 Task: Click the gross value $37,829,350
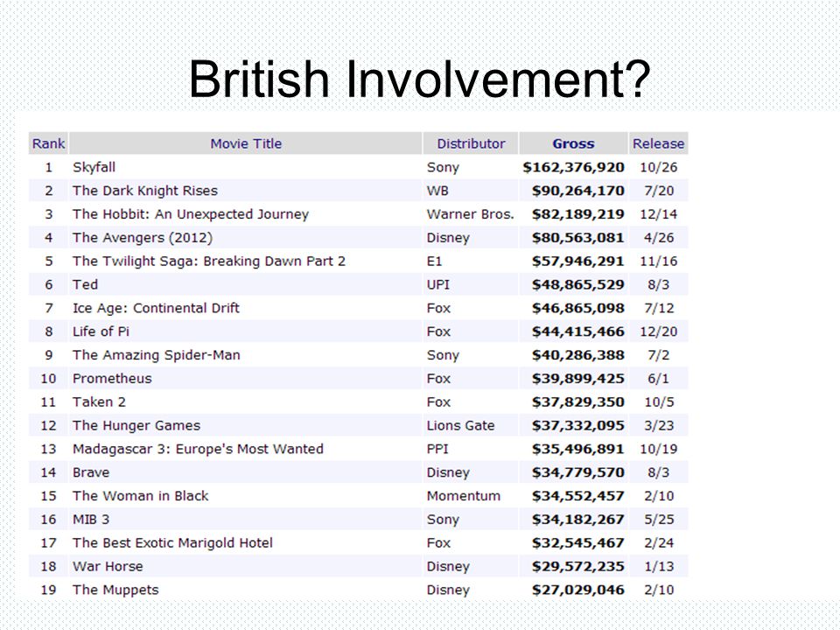pyautogui.click(x=578, y=402)
